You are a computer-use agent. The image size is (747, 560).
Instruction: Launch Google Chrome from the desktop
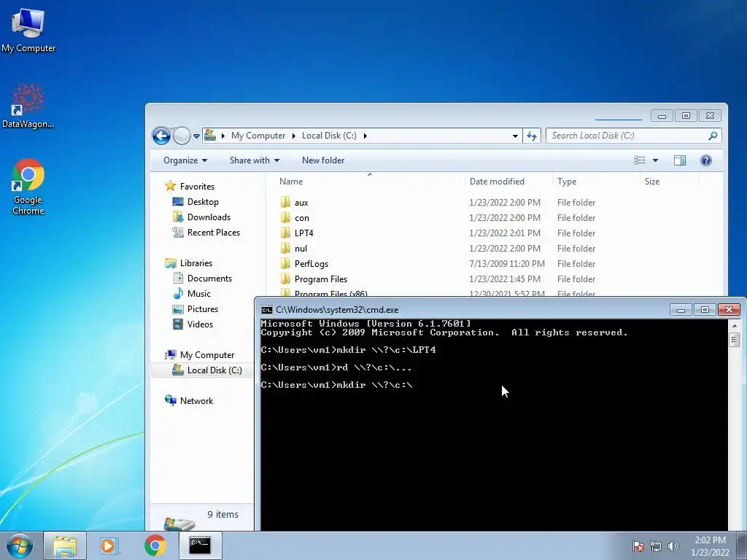[x=28, y=187]
